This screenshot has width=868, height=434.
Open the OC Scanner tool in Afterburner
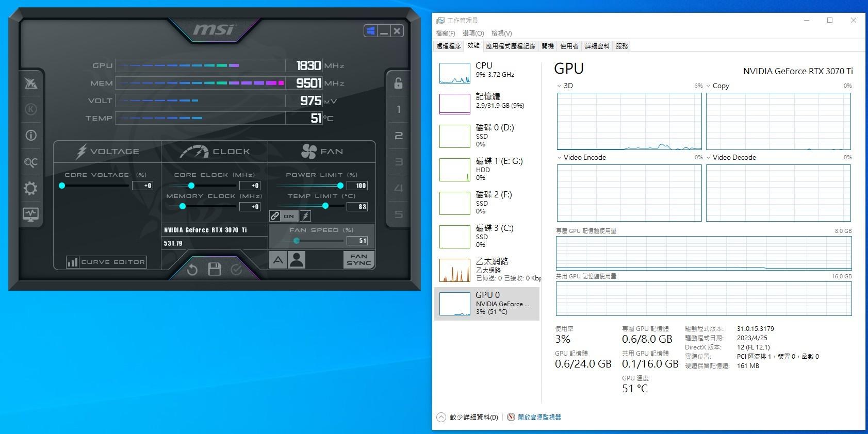tap(30, 162)
